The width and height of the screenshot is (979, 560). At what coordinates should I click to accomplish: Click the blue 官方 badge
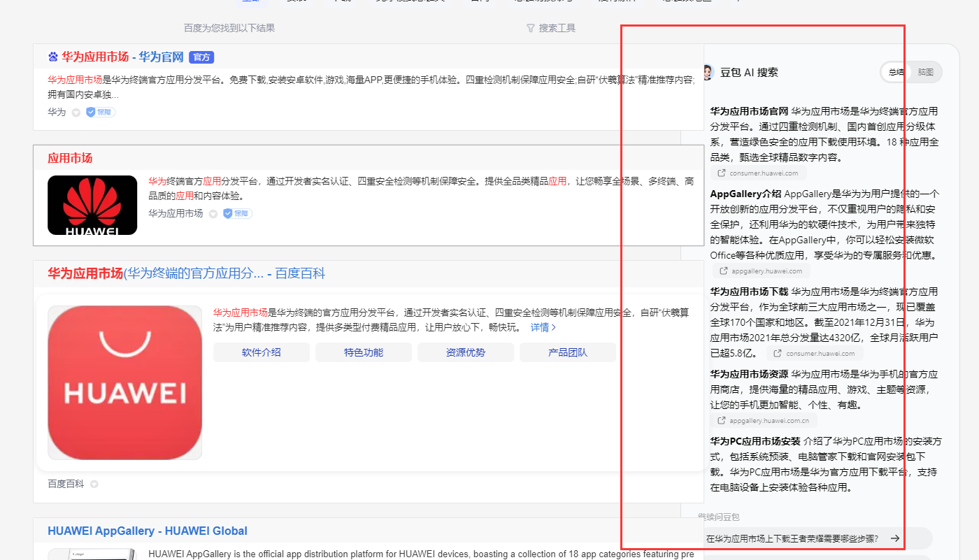click(201, 57)
